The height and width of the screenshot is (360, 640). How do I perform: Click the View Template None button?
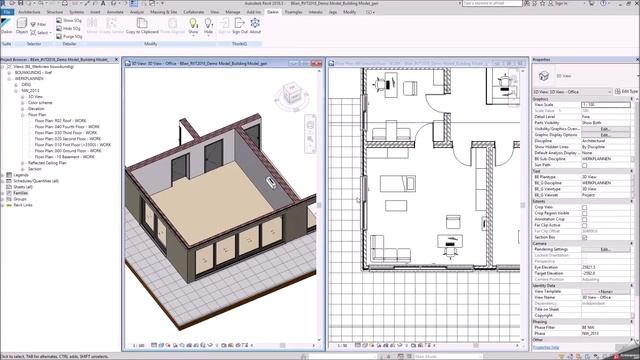coord(605,291)
